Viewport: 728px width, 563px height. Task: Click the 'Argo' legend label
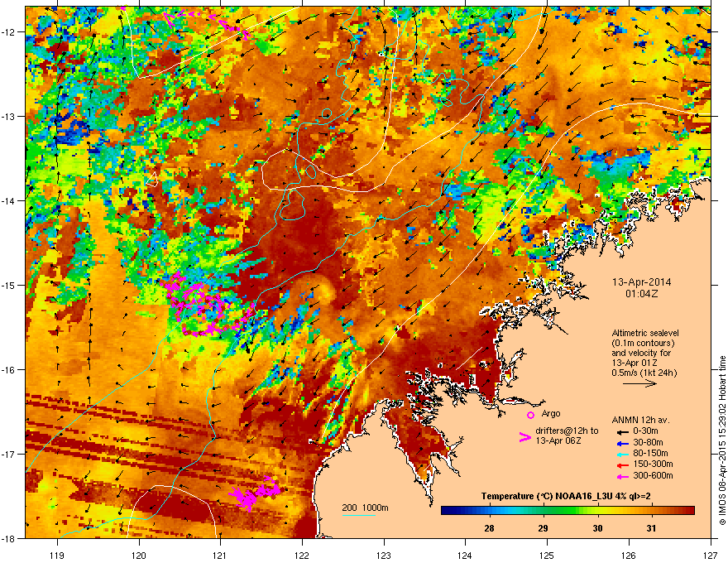(x=551, y=413)
